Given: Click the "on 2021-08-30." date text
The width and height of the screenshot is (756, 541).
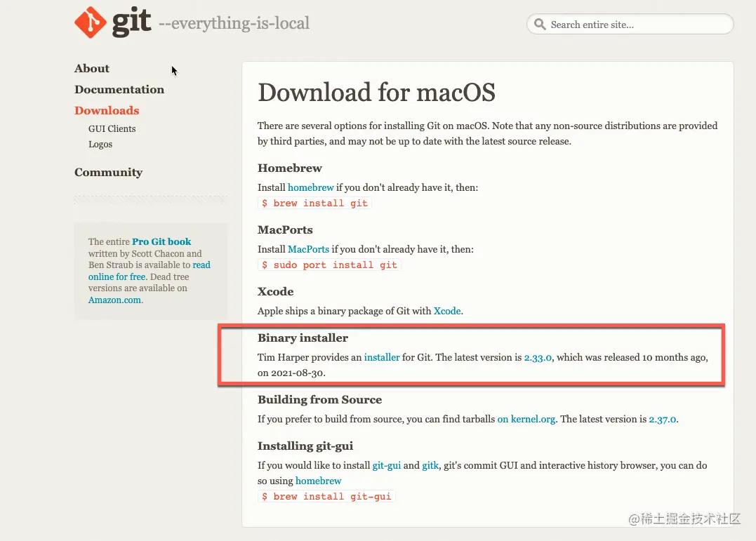Looking at the screenshot, I should tap(291, 373).
